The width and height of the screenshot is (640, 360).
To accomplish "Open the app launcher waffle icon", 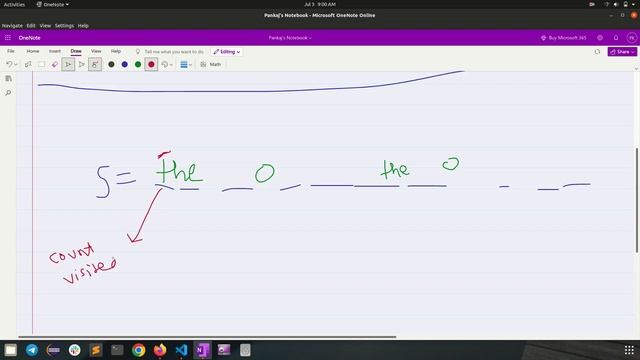I will pos(8,38).
